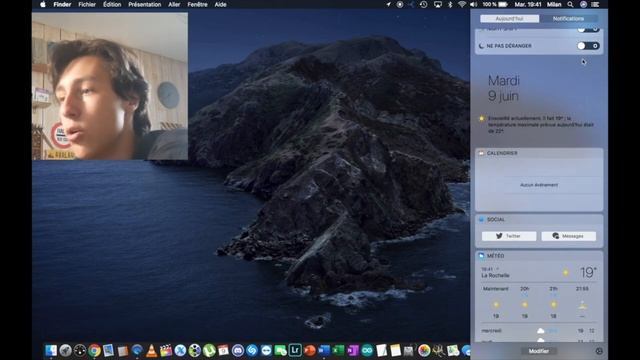Launch uTorrent from the Dock
Screen dimensions: 640x360
(x=209, y=350)
